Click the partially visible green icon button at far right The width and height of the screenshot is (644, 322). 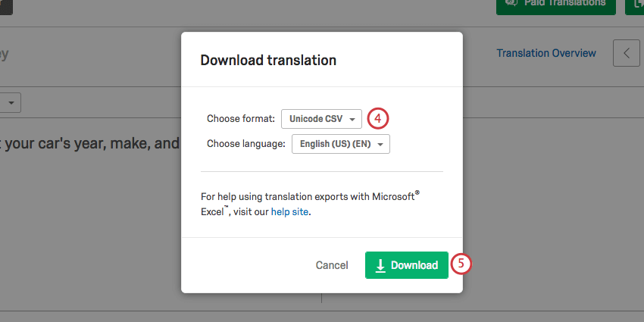635,5
